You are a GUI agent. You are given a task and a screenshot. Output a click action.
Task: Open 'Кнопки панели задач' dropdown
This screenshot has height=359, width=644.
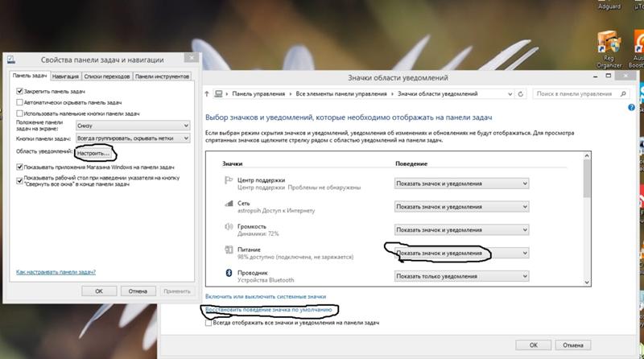[x=133, y=138]
